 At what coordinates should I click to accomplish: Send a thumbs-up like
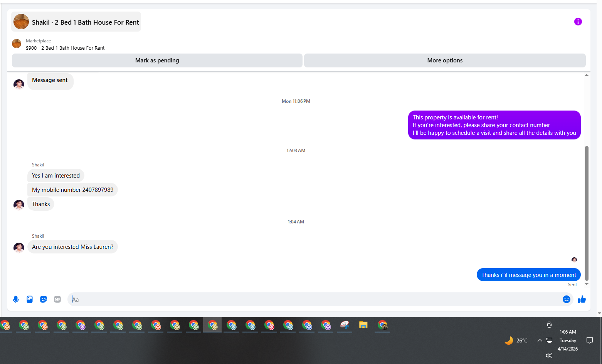click(582, 299)
